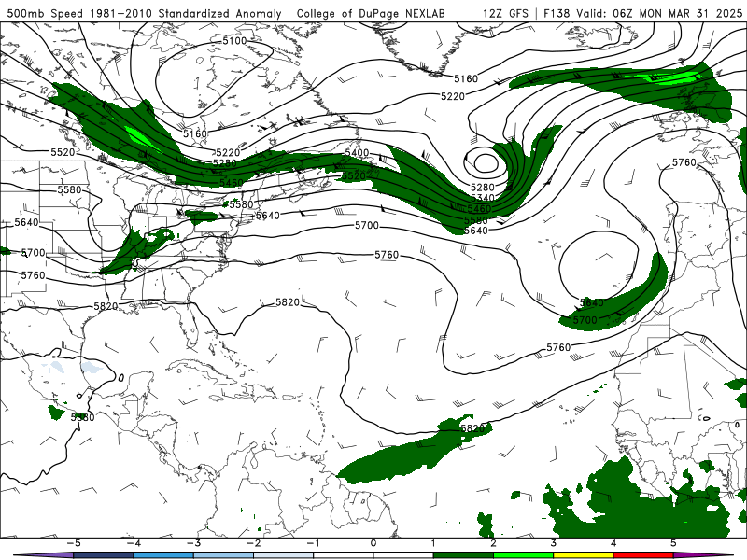Click the '1' colorbar tick label
Image resolution: width=747 pixels, height=560 pixels.
433,543
